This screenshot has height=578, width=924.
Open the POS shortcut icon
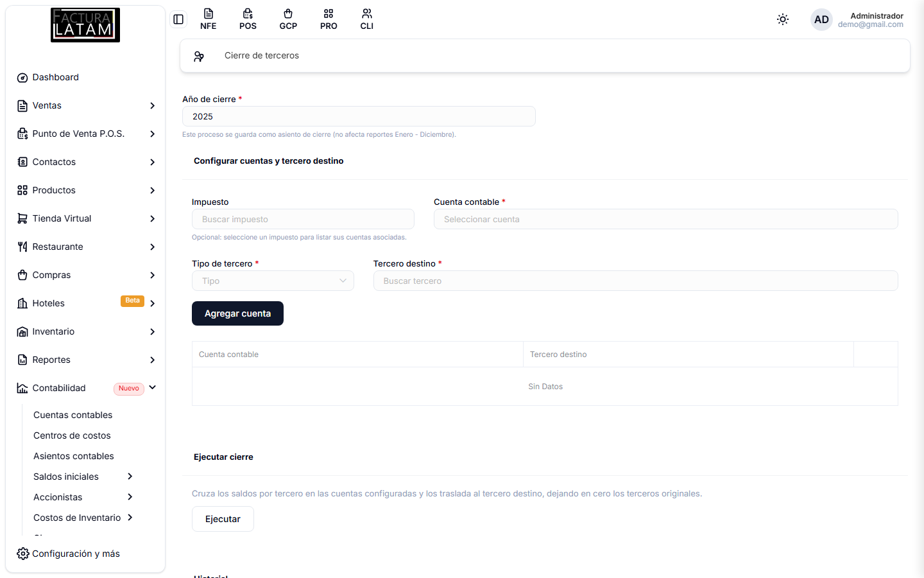[248, 19]
